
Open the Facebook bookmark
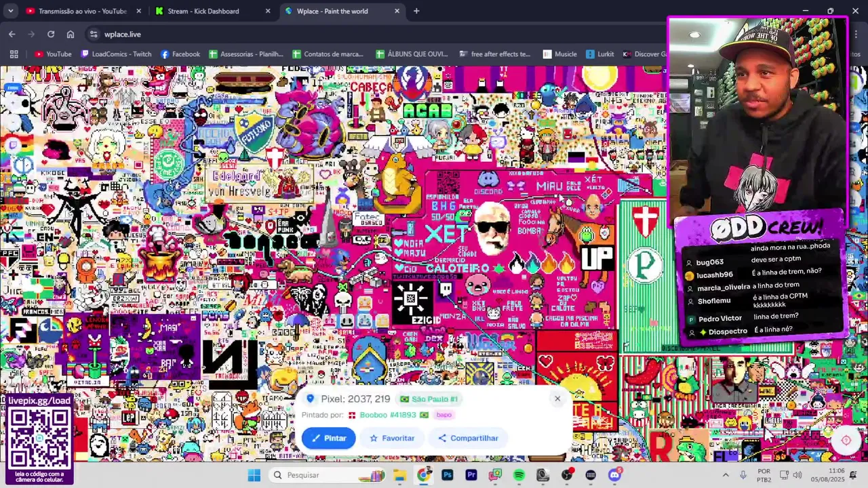click(180, 54)
